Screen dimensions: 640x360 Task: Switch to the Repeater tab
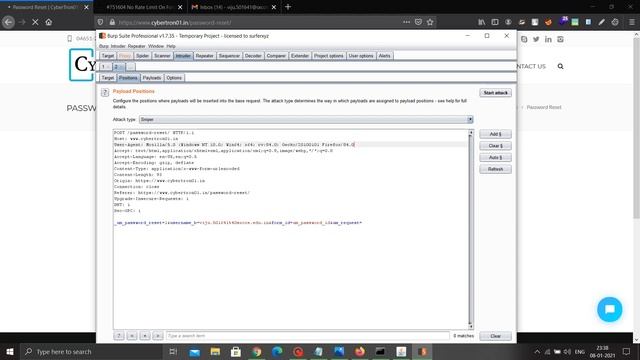[204, 56]
